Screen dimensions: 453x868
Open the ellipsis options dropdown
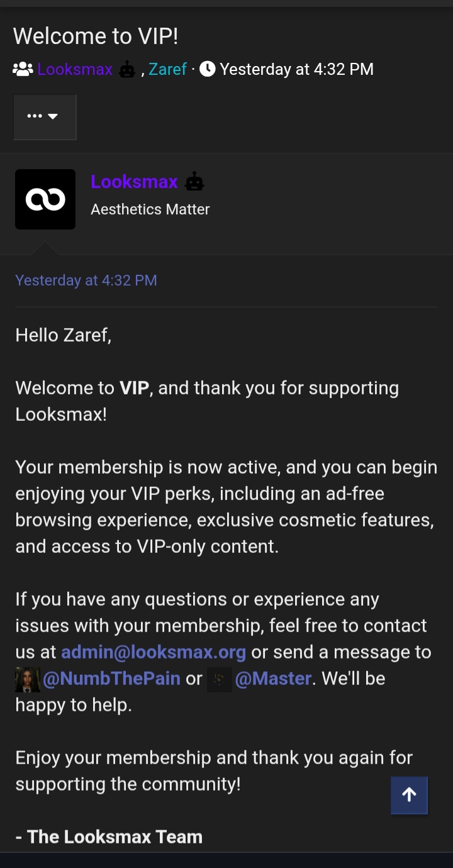coord(45,116)
